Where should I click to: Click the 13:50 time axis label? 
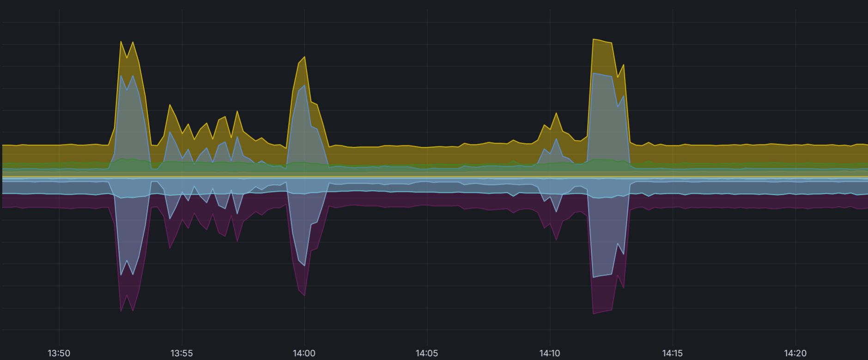(x=59, y=354)
